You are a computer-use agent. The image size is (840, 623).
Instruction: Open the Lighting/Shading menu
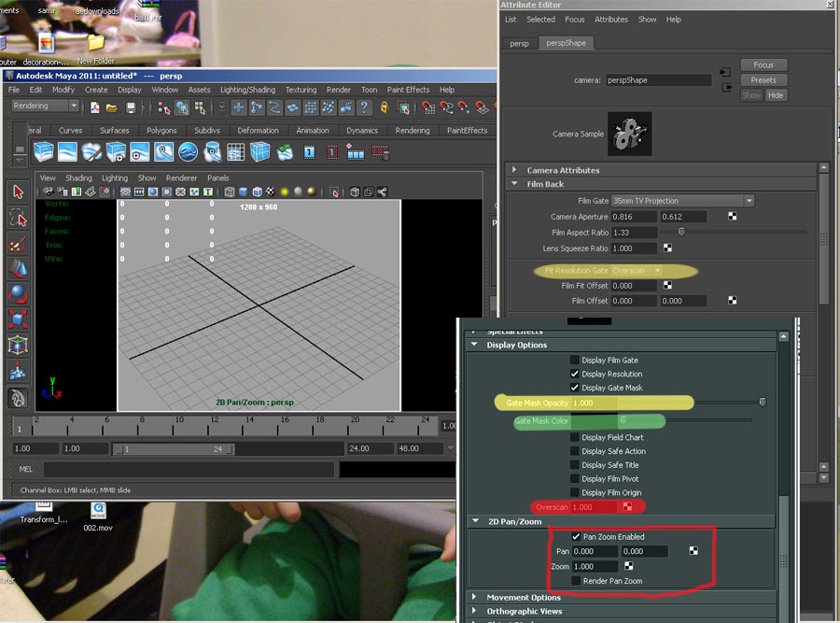(247, 90)
